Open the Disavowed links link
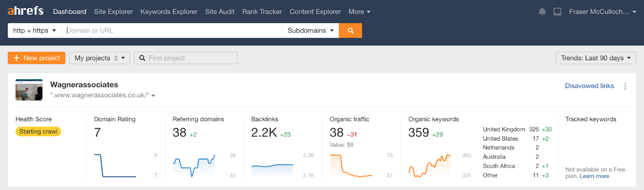This screenshot has width=644, height=190. 589,86
